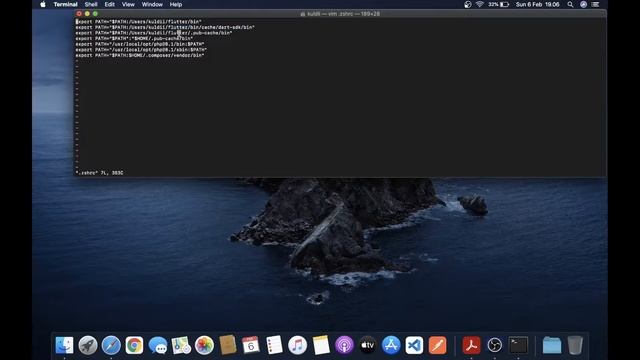The width and height of the screenshot is (640, 360).
Task: Open App Store in the Dock
Action: [391, 345]
